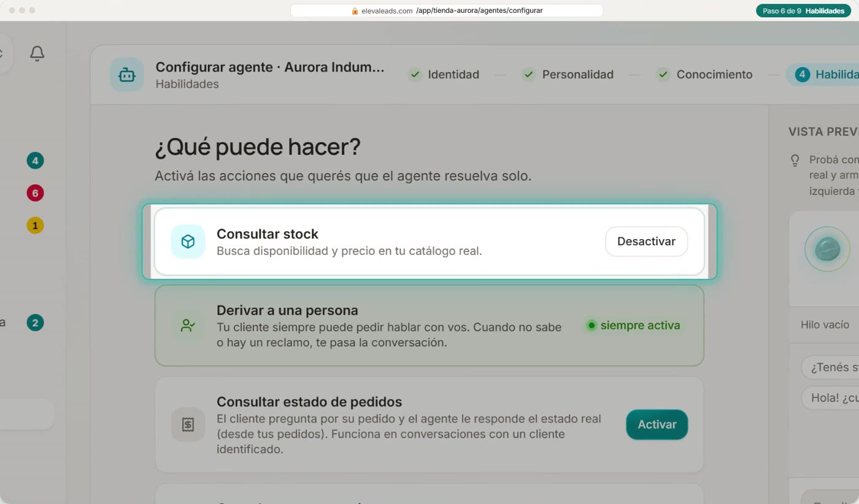Click the red sidebar badge showing 6
This screenshot has width=859, height=504.
click(35, 194)
